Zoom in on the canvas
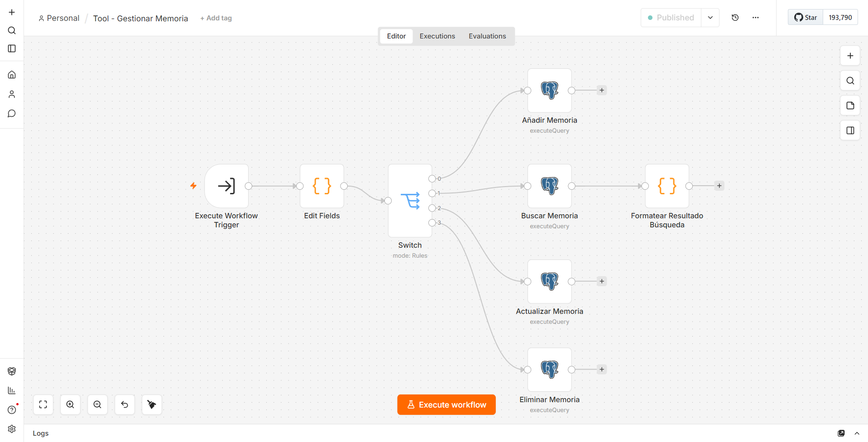The height and width of the screenshot is (442, 868). [x=70, y=404]
